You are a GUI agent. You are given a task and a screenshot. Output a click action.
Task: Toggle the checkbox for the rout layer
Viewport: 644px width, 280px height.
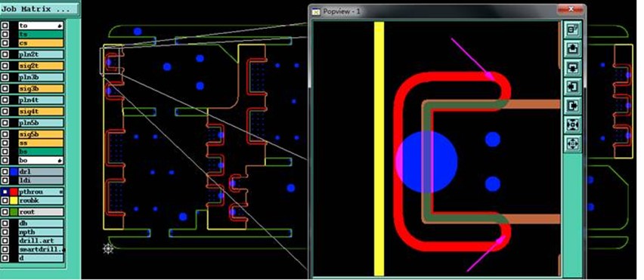click(x=5, y=212)
